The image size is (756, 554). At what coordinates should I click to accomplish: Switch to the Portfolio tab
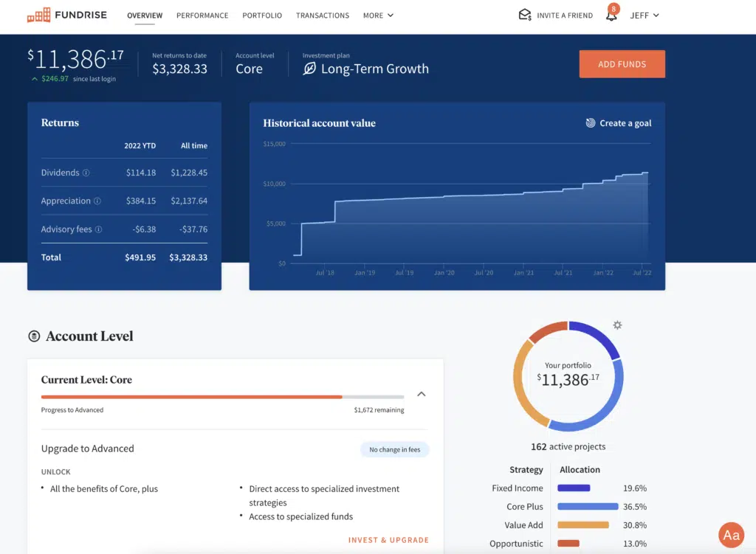click(x=262, y=15)
